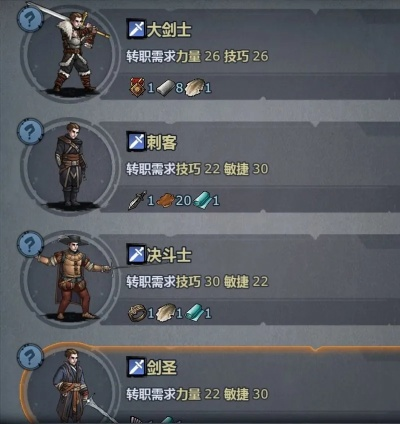This screenshot has height=424, width=400.
Task: Tap the leather item with count 20
Action: 165,200
